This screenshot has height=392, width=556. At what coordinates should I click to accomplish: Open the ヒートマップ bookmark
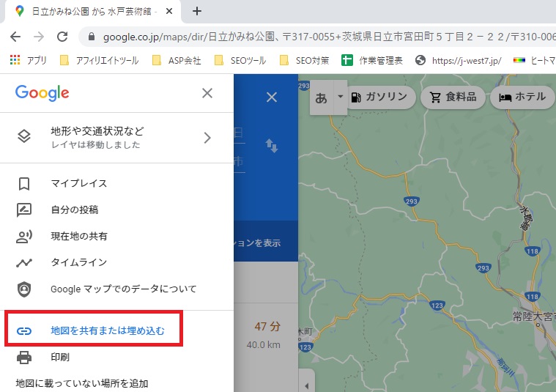click(534, 61)
